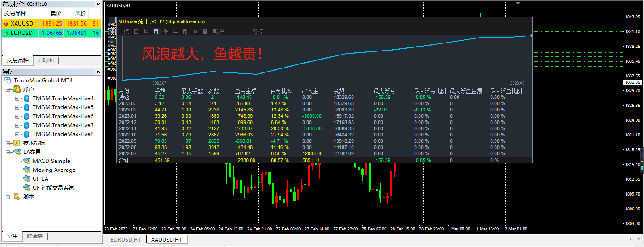Screen dimensions: 644x247
Task: Minimize the MTDriver statistics panel
Action: pyautogui.click(x=112, y=20)
